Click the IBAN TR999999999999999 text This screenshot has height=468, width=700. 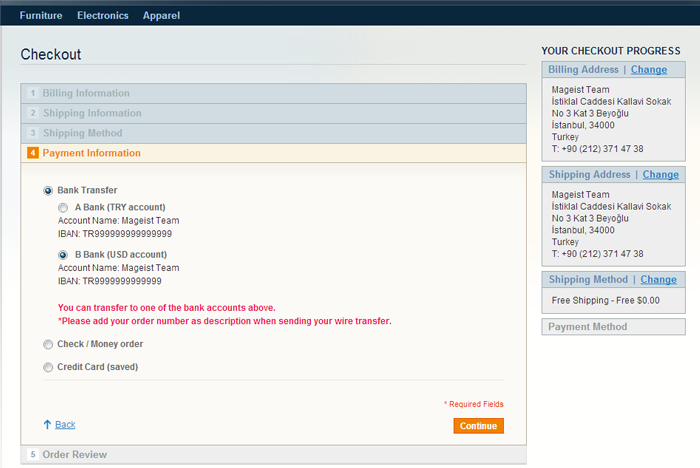tap(115, 234)
